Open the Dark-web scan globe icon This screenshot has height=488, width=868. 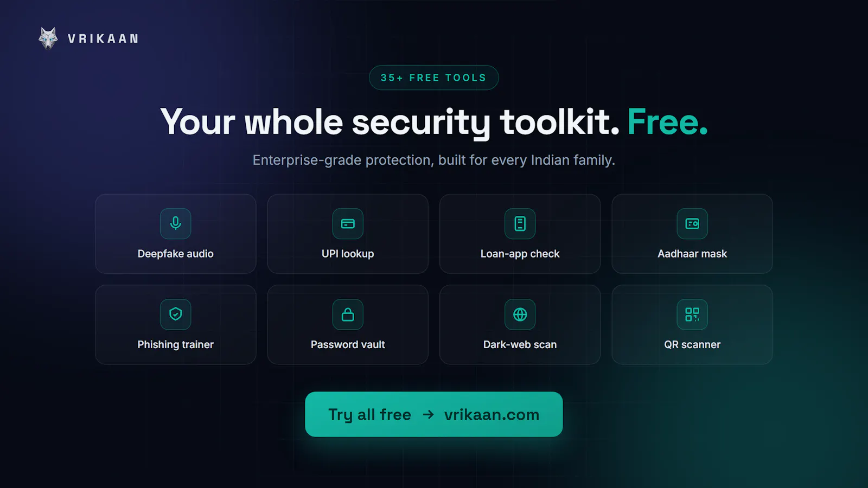[520, 314]
